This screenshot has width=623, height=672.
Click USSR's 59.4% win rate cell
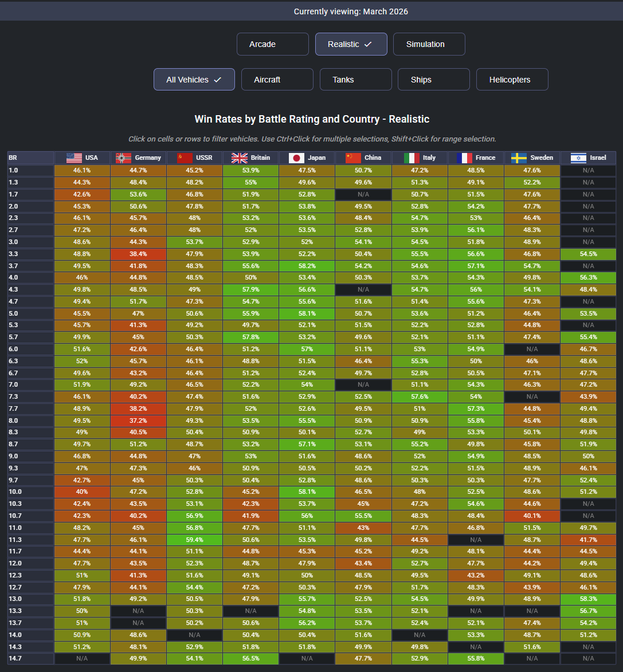194,539
